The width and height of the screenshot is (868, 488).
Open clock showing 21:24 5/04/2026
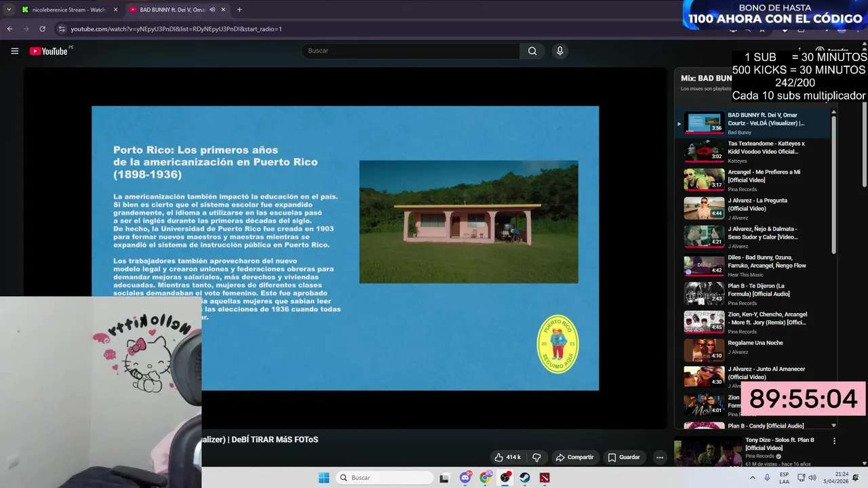(835, 478)
